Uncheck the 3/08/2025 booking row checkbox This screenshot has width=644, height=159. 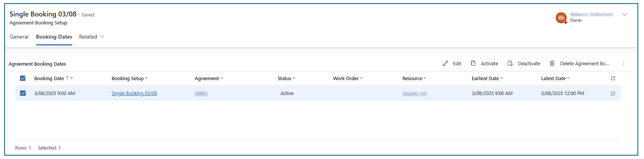23,93
